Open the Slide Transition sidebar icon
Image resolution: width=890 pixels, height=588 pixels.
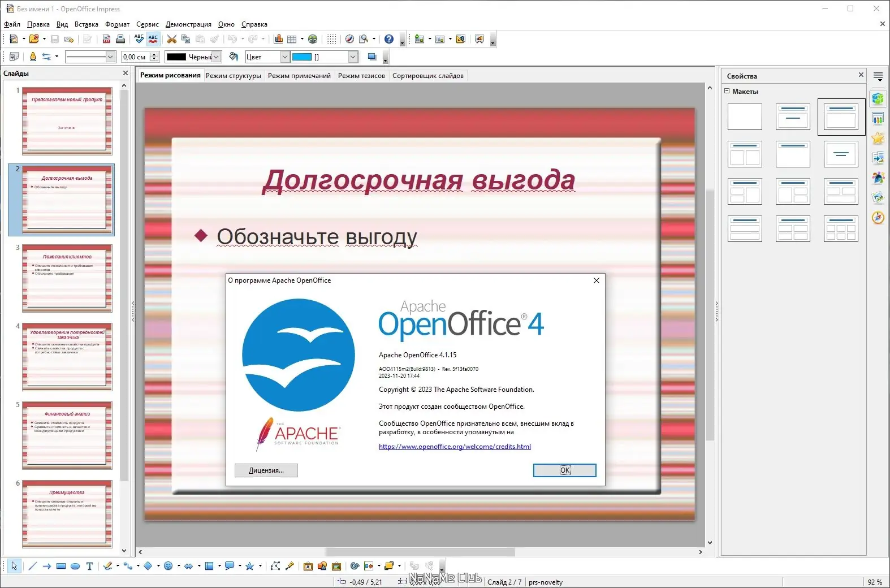(878, 158)
